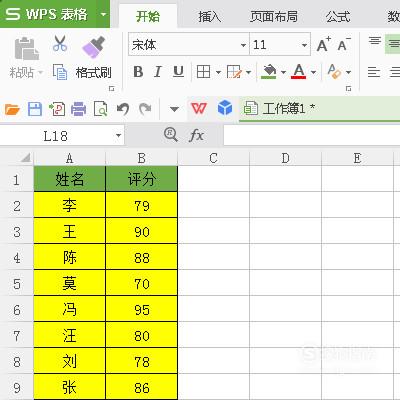Undo the last action
Viewport: 400px width, 400px height.
(x=123, y=109)
